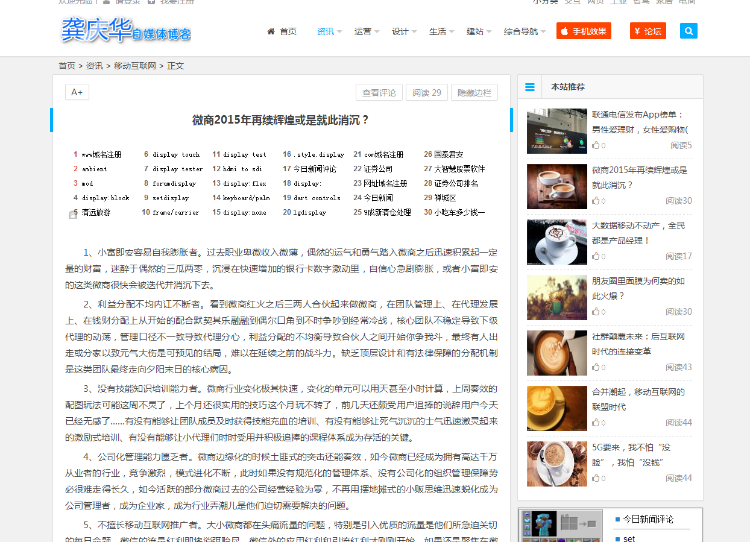Open sidebar article 联通电信发布App榜单
The height and width of the screenshot is (542, 750).
640,122
